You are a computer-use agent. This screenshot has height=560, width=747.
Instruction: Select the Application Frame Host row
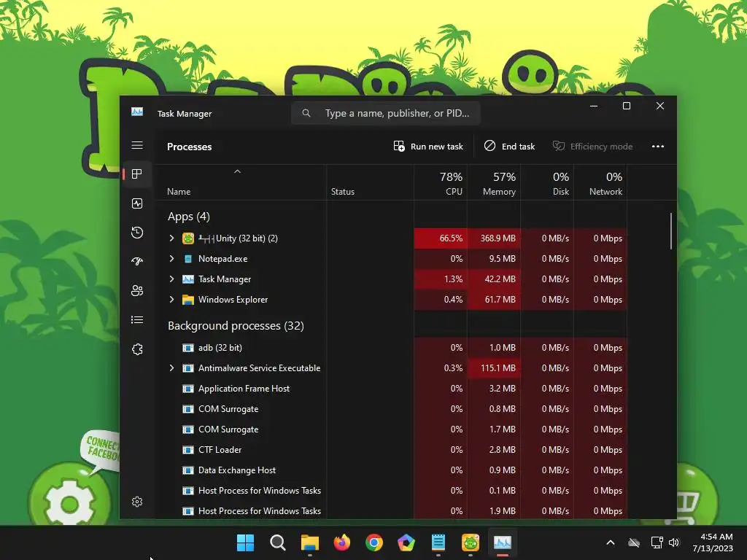pos(391,389)
